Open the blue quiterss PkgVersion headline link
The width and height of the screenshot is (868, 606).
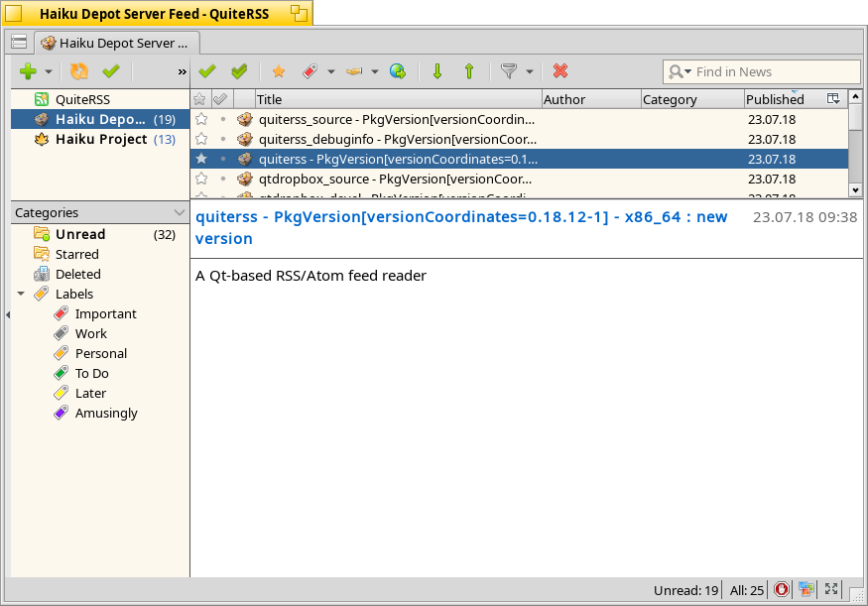tap(460, 227)
